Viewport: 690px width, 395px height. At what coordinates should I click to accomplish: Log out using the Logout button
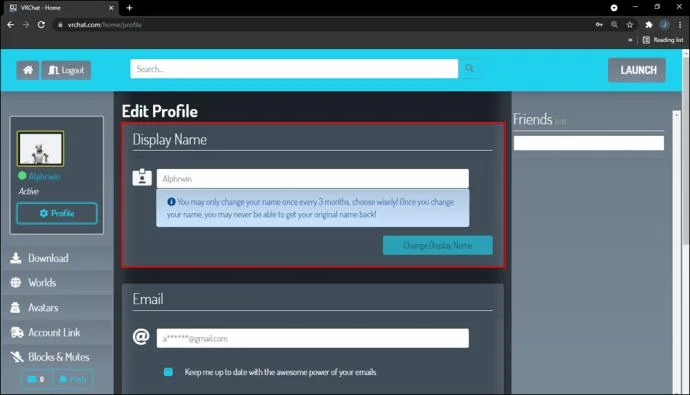pyautogui.click(x=66, y=70)
